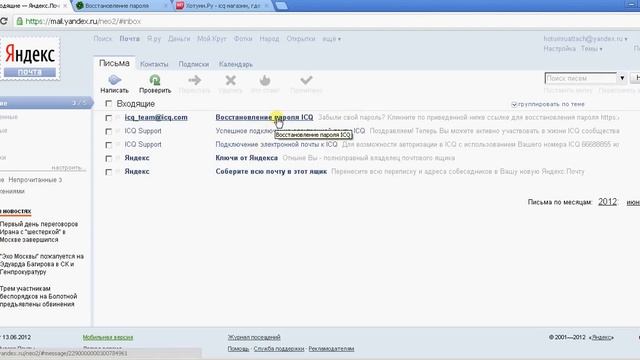640x360 pixels.
Task: Switch to the Календарь tab
Action: click(x=236, y=64)
